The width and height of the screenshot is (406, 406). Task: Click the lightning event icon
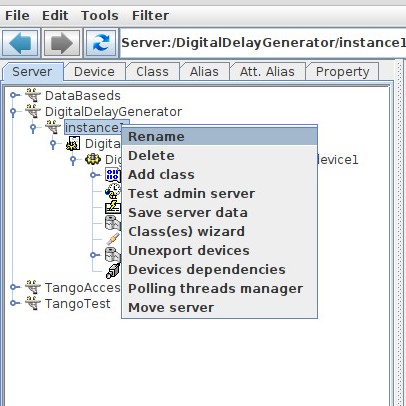coord(113,207)
